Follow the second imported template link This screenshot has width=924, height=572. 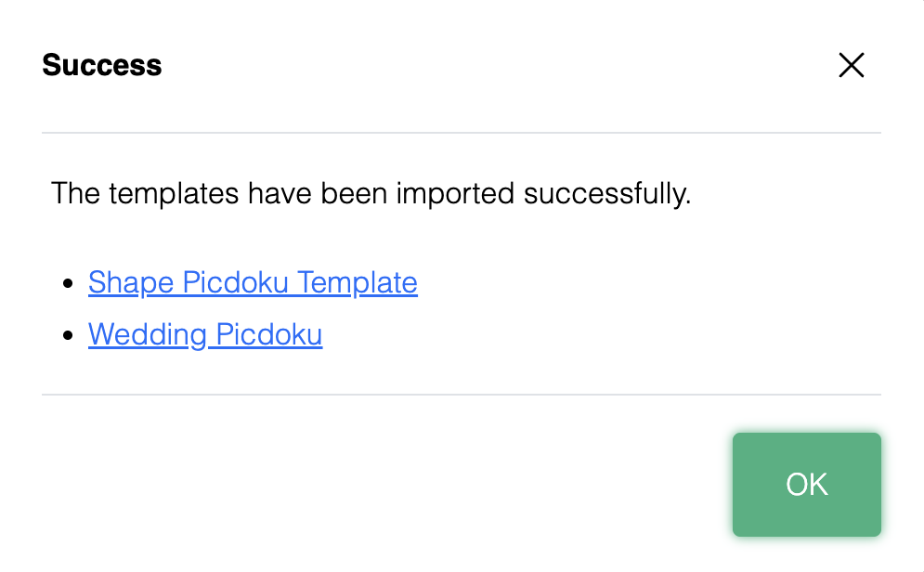205,334
